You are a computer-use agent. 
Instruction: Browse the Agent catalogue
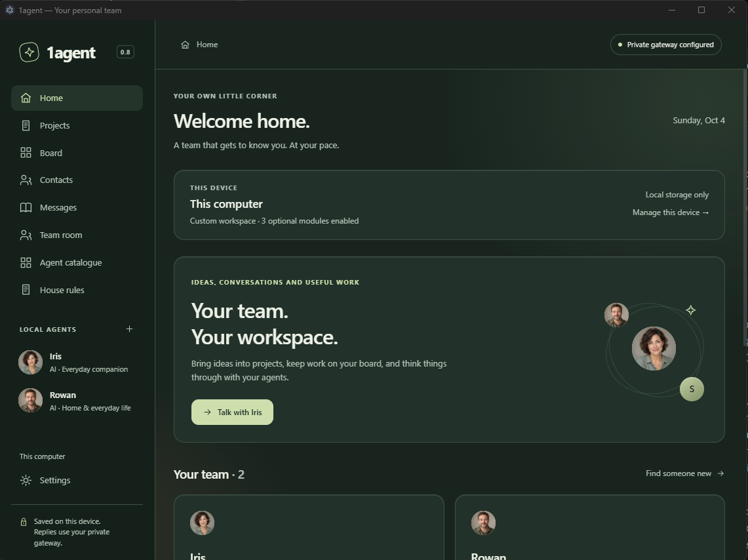coord(77,263)
